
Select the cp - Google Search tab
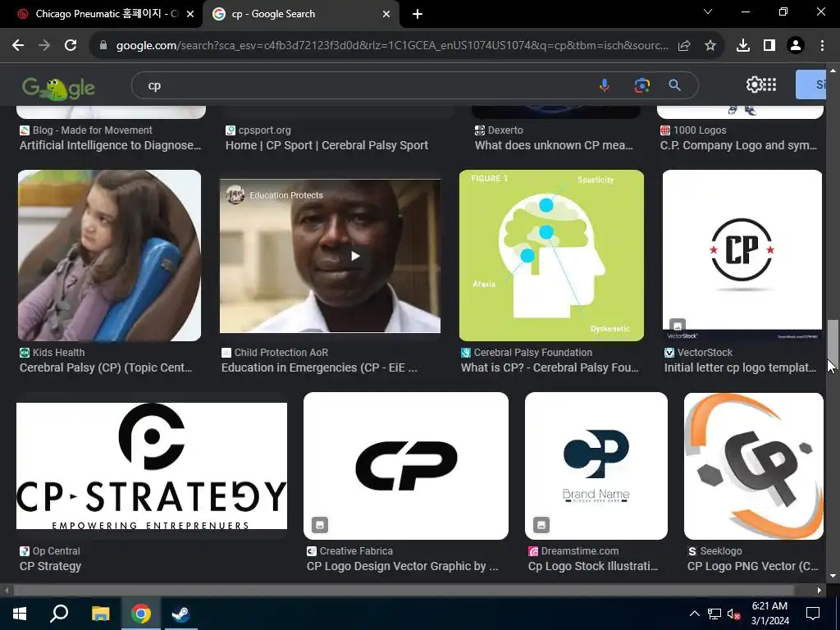pyautogui.click(x=300, y=14)
